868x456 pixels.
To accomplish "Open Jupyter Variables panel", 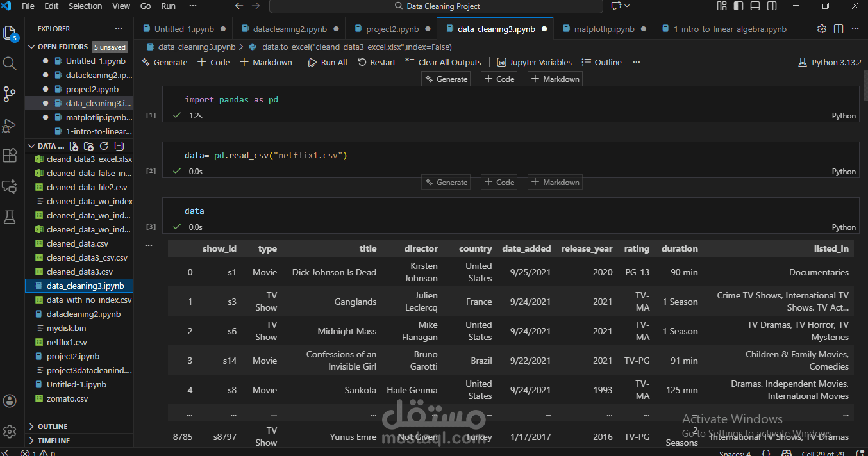I will [x=534, y=62].
